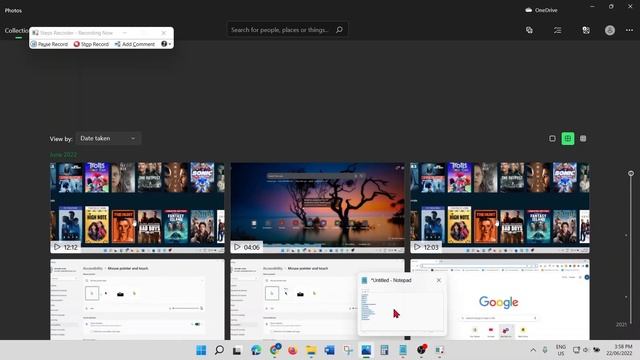The width and height of the screenshot is (640, 360).
Task: Click the timeline scroll handle
Action: point(631,173)
